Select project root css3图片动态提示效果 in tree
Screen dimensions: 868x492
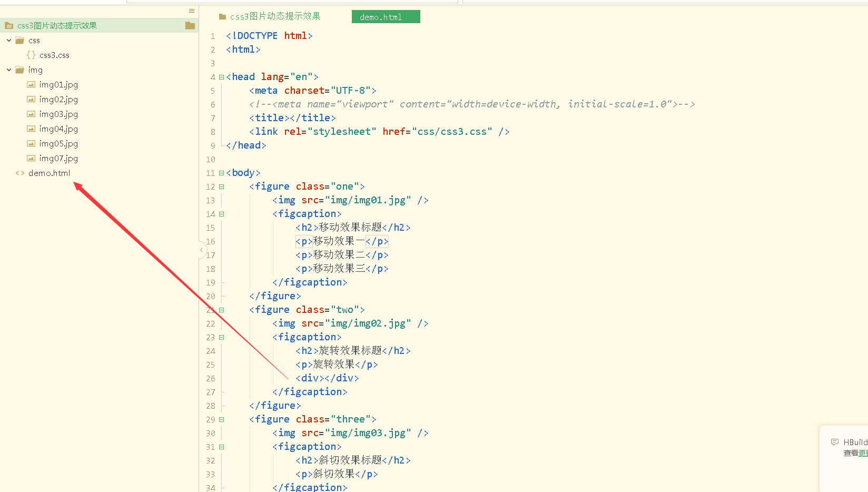point(99,25)
